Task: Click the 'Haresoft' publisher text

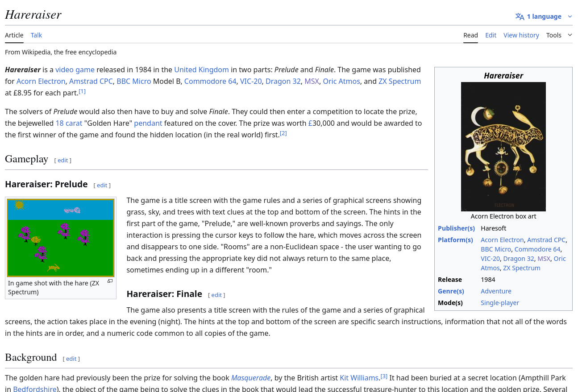Action: [494, 228]
